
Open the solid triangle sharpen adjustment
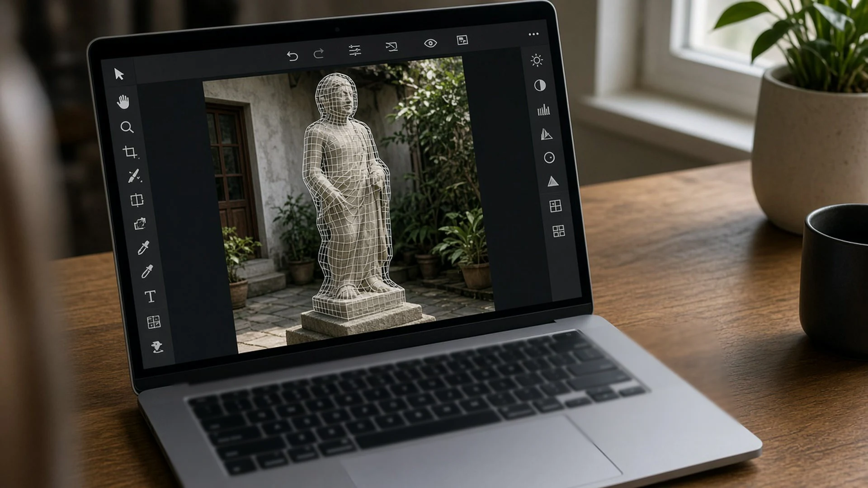pyautogui.click(x=552, y=182)
